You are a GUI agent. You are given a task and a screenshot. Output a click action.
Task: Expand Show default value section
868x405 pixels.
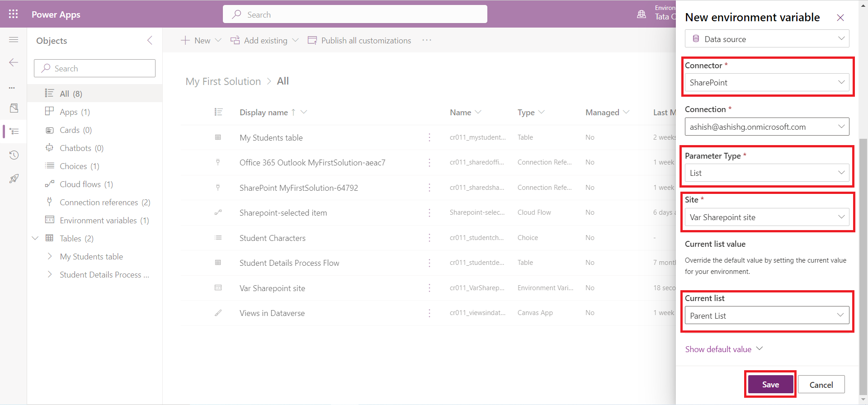(723, 349)
